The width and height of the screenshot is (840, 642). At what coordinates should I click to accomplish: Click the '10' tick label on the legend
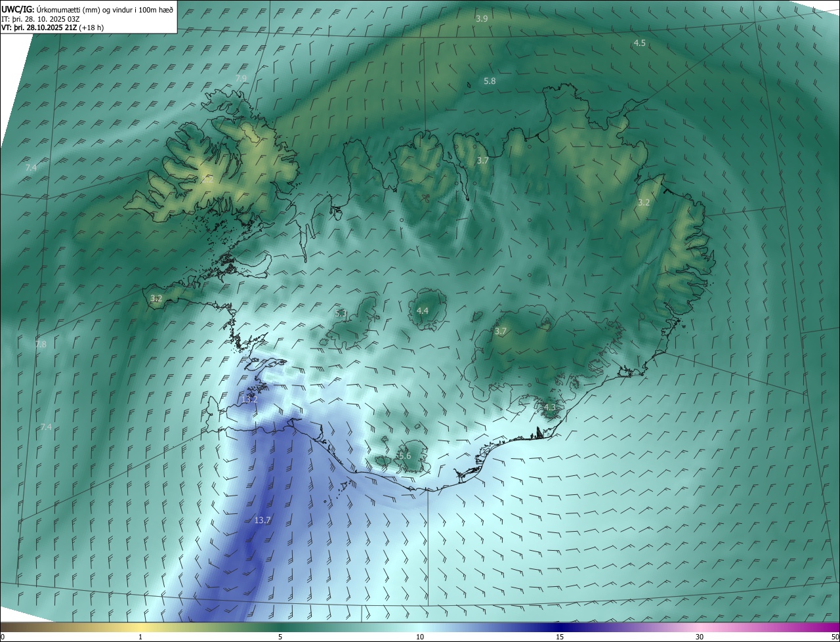(x=420, y=637)
